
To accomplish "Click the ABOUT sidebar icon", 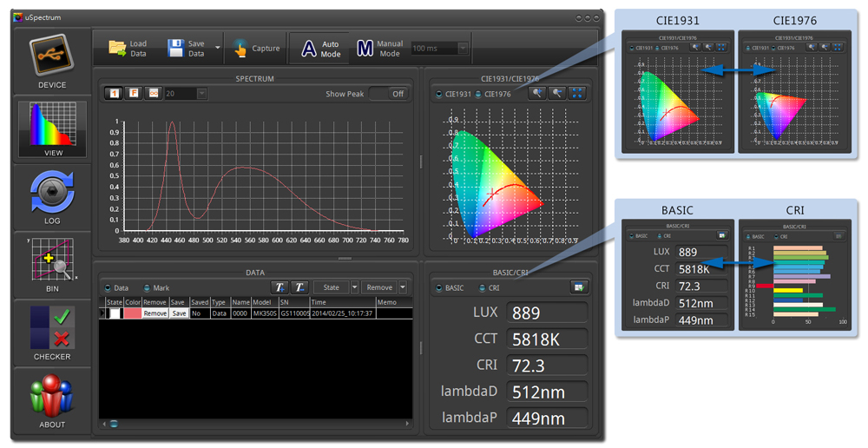I will 52,400.
